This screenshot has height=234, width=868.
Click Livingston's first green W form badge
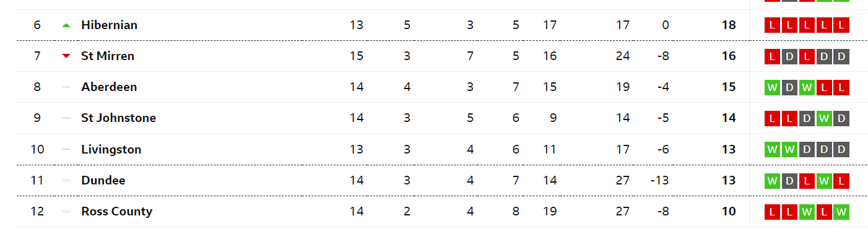click(x=772, y=150)
